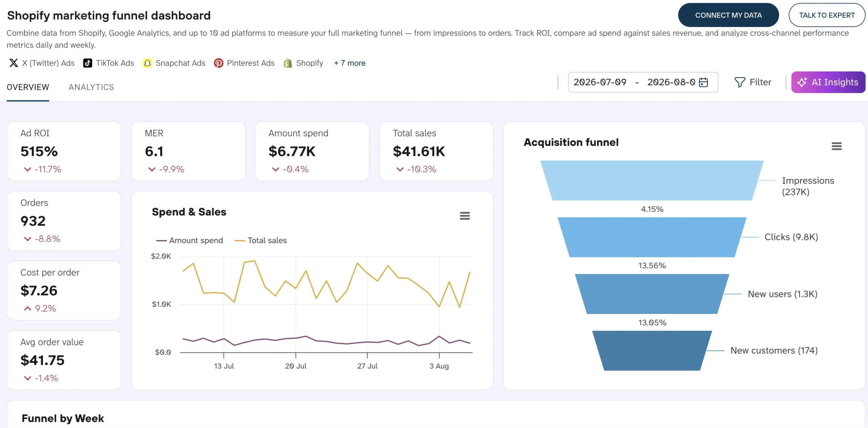Click the Clicks funnel segment

point(652,237)
